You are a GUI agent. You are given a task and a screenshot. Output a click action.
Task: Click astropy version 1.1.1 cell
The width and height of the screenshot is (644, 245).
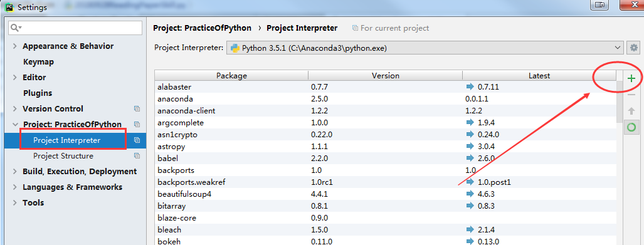(320, 147)
